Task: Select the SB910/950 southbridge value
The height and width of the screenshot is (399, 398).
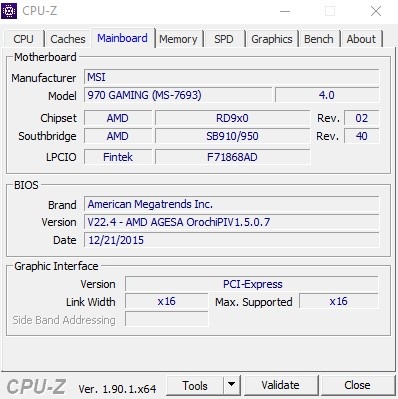Action: 233,136
